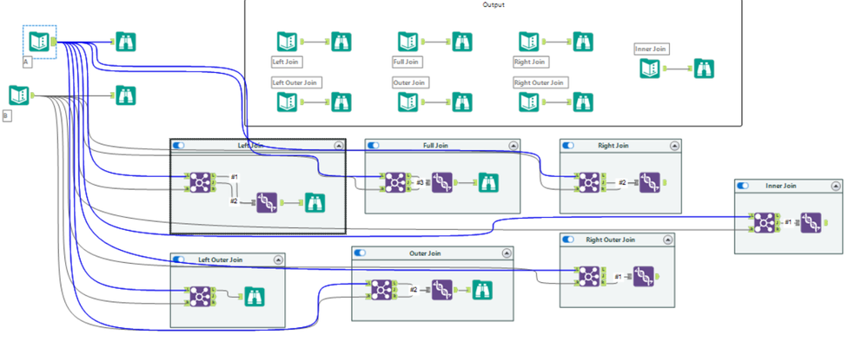Click the Browse tool below Right Outer Join label
868x348 pixels.
(x=583, y=102)
